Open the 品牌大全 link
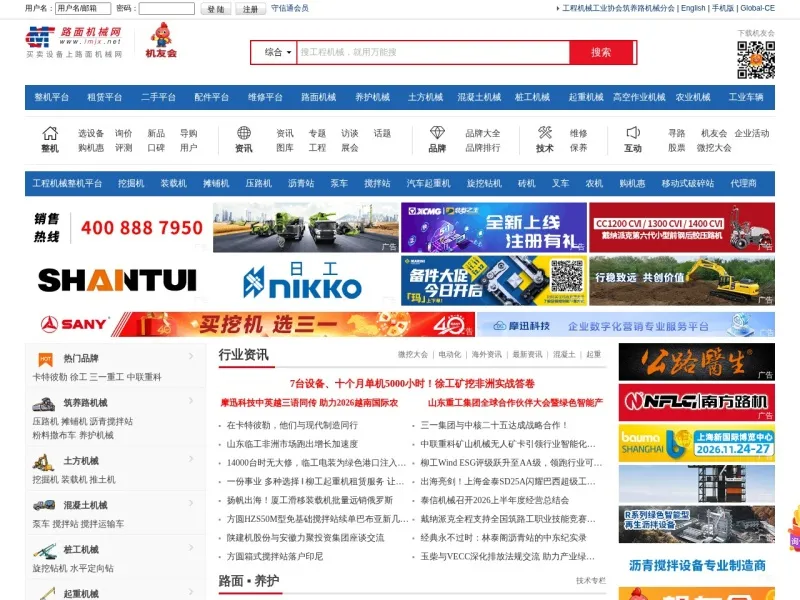This screenshot has width=800, height=600. coord(483,134)
